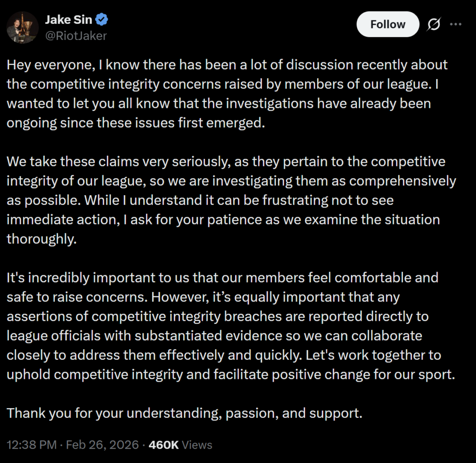Visit the @RiotJaker handle link
This screenshot has height=463, width=476.
point(76,35)
